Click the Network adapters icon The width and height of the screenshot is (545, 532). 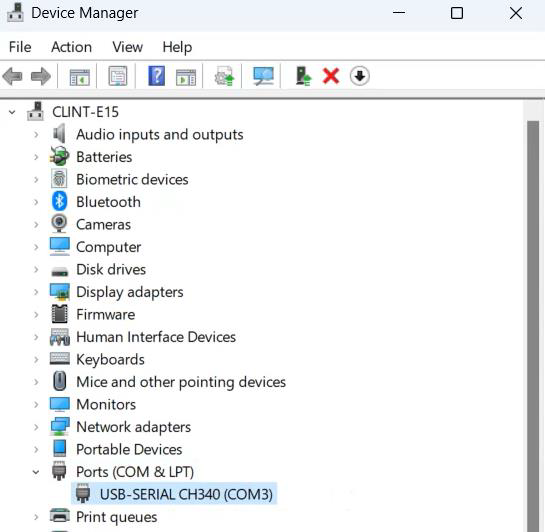60,427
